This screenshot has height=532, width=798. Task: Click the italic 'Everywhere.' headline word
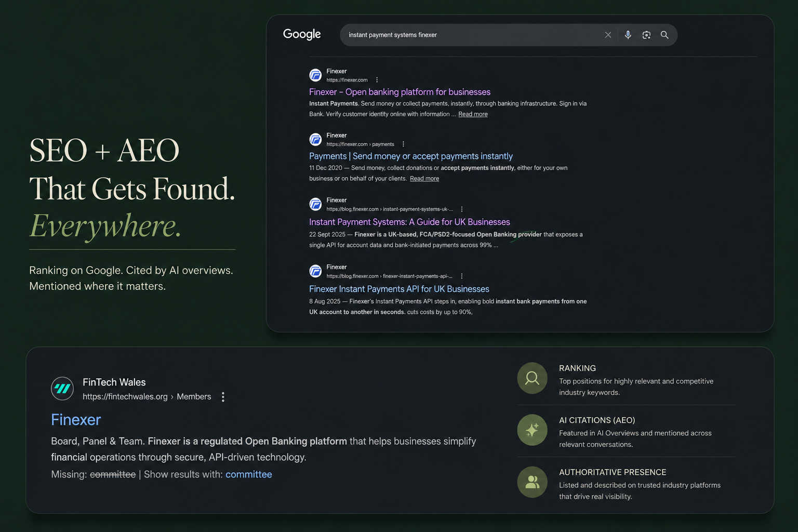click(x=105, y=226)
